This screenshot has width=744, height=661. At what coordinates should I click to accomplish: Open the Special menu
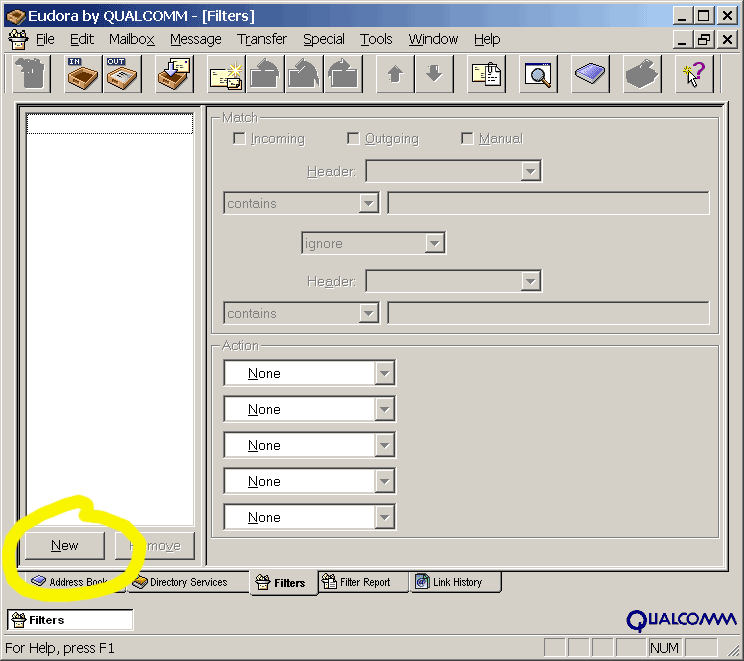[324, 39]
